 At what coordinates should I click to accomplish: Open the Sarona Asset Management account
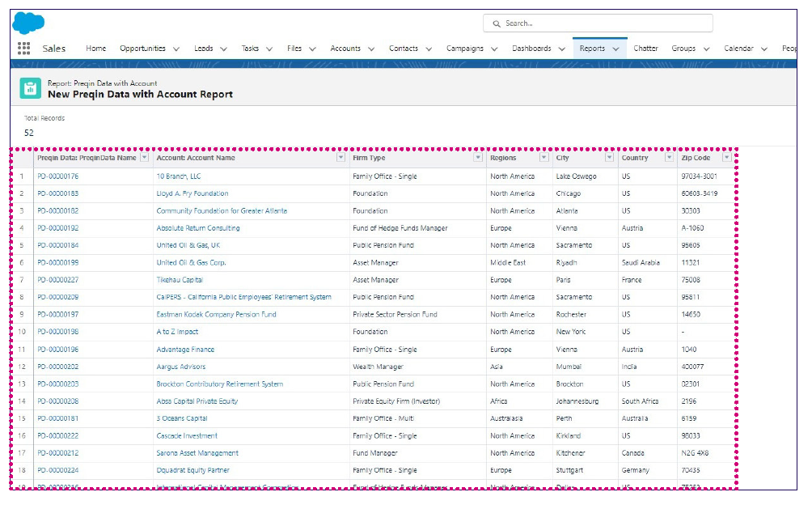[x=197, y=453]
